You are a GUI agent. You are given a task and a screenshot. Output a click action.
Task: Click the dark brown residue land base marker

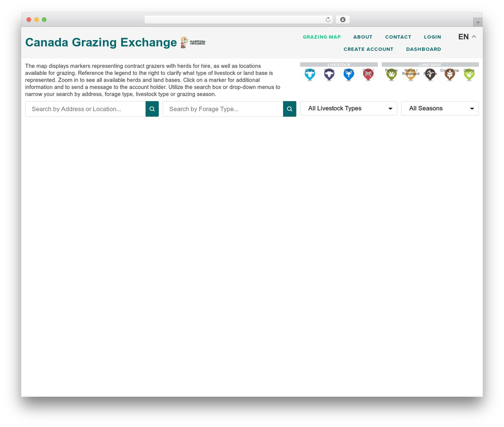[x=430, y=74]
